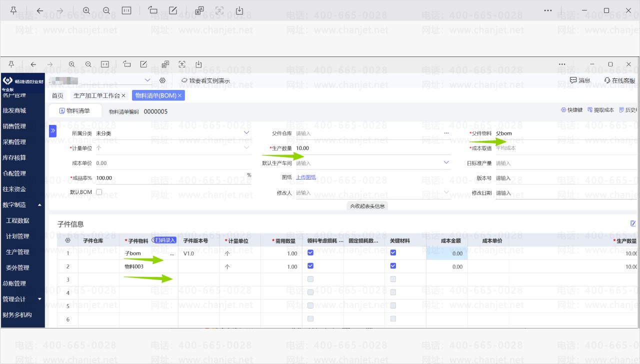This screenshot has width=640, height=364.
Task: Click pin icon in inner window toolbar
Action: (12, 64)
